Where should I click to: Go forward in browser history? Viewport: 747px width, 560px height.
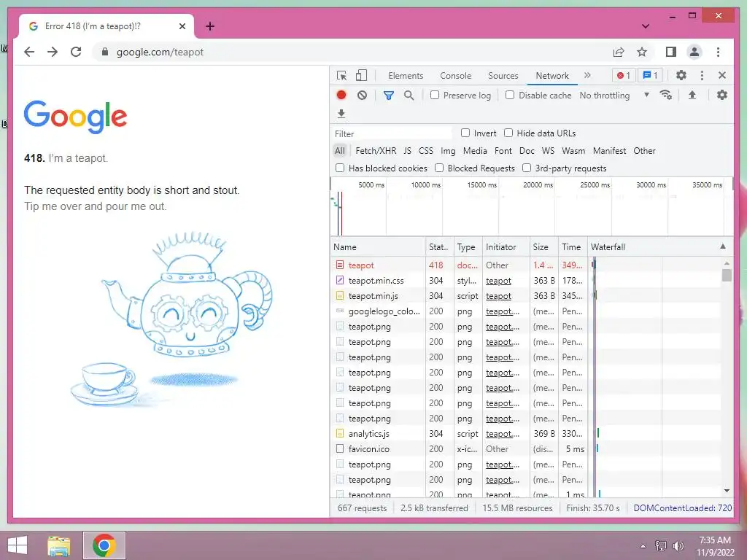[x=53, y=52]
